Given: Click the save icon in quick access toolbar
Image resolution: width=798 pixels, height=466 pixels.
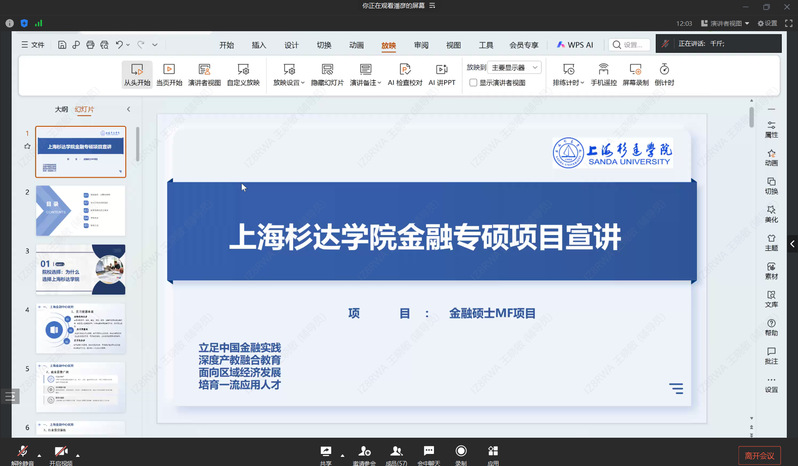Looking at the screenshot, I should pos(62,45).
